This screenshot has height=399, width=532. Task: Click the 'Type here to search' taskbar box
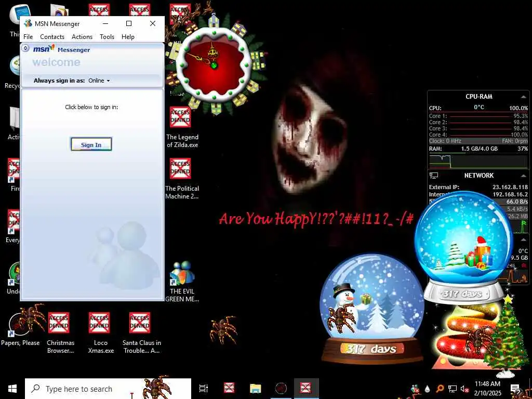pyautogui.click(x=108, y=389)
